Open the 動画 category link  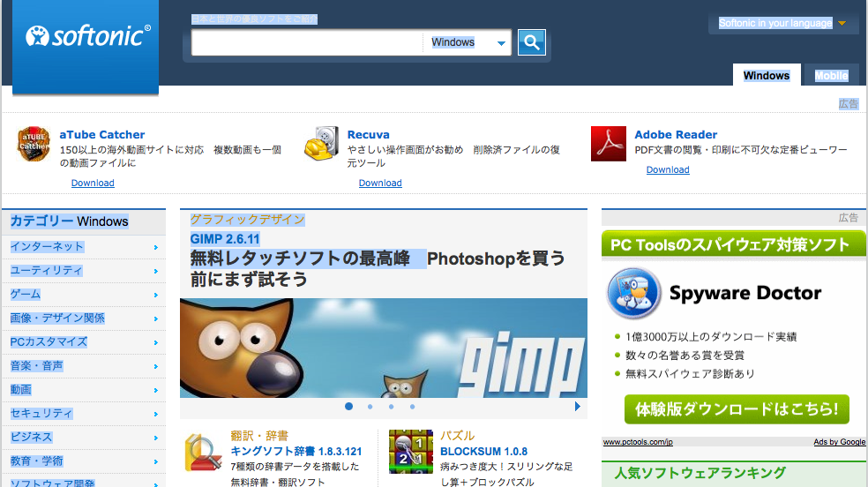20,390
